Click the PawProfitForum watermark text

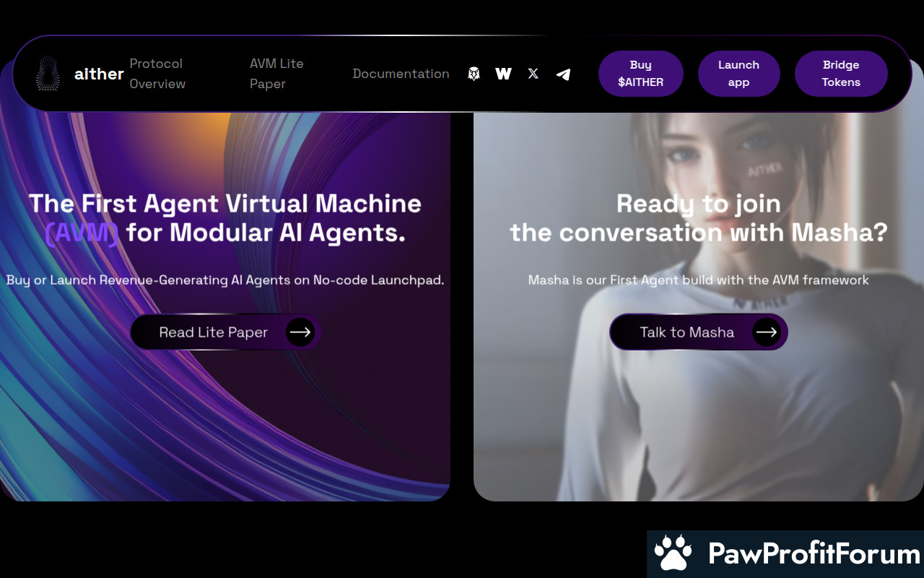coord(814,554)
